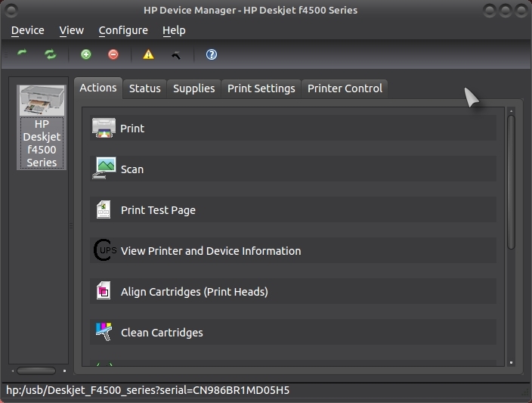Screen dimensions: 532x403
Task: Click the actions list scroll up arrow
Action: (x=511, y=111)
